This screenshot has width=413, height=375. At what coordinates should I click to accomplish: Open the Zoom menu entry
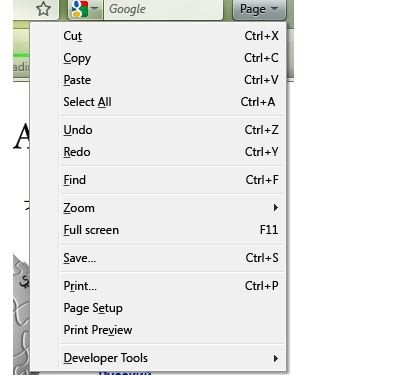pos(172,208)
